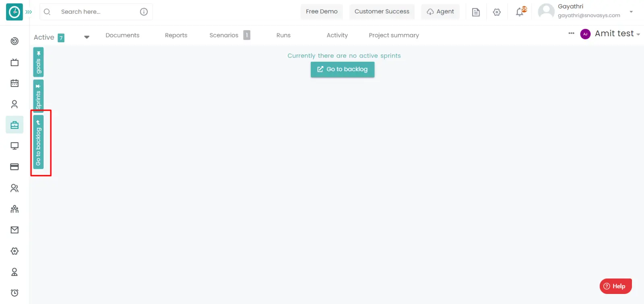Expand the Active goals dropdown arrow
This screenshot has width=644, height=304.
[x=87, y=37]
